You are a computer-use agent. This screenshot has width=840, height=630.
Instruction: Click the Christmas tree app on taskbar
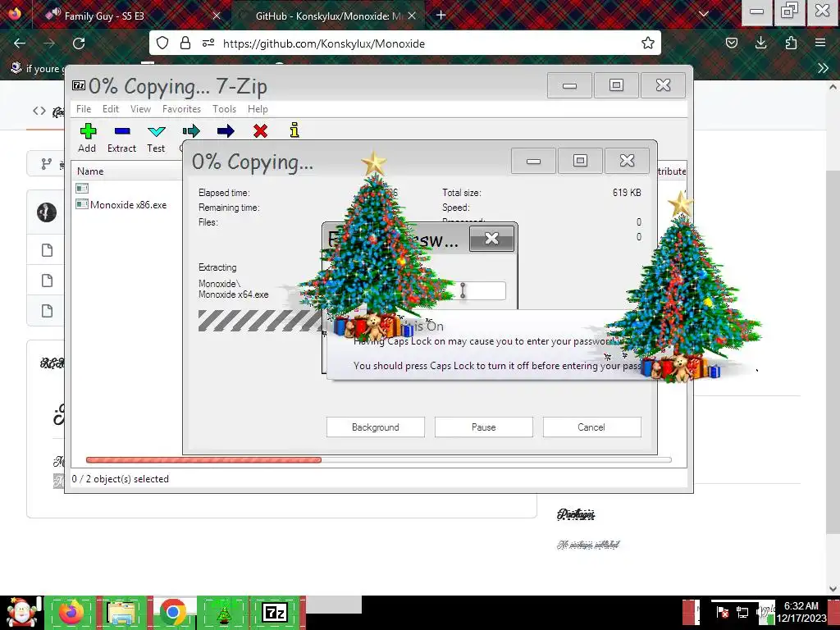point(223,613)
